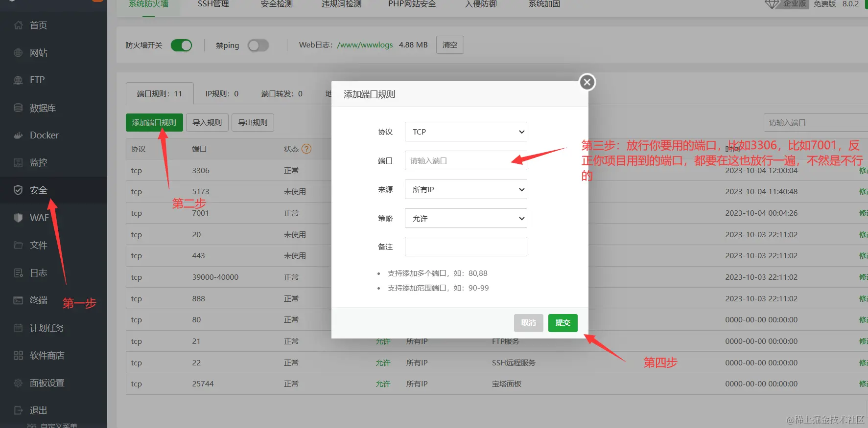Enable the 禁ping switch
This screenshot has width=868, height=428.
click(258, 45)
